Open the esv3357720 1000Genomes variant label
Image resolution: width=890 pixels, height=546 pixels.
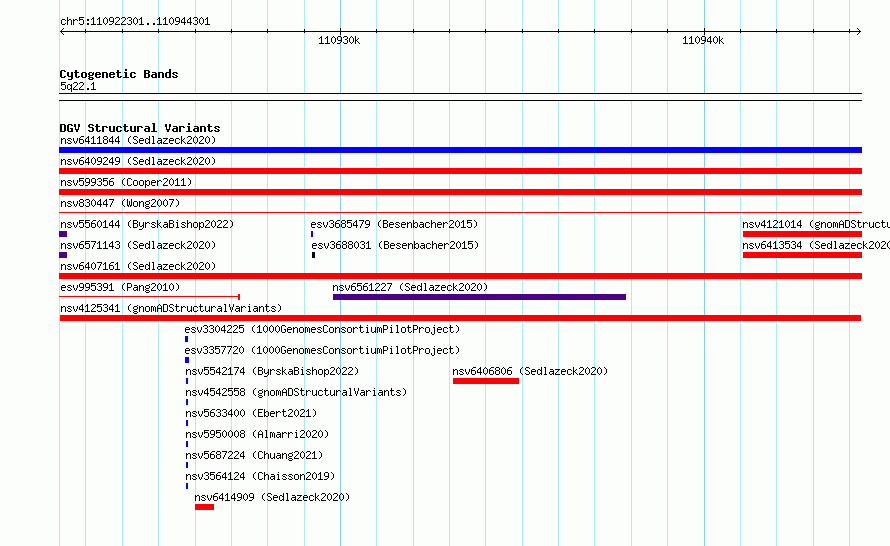click(322, 350)
